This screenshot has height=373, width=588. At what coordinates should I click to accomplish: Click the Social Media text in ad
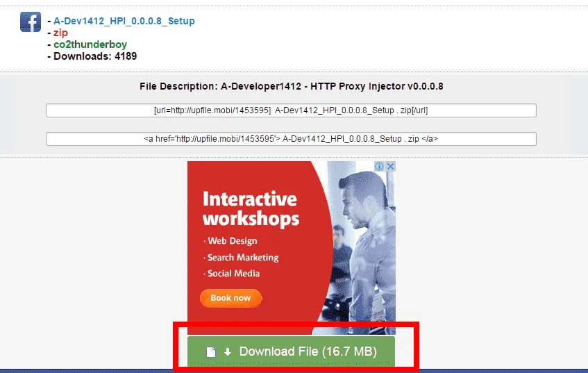point(234,274)
